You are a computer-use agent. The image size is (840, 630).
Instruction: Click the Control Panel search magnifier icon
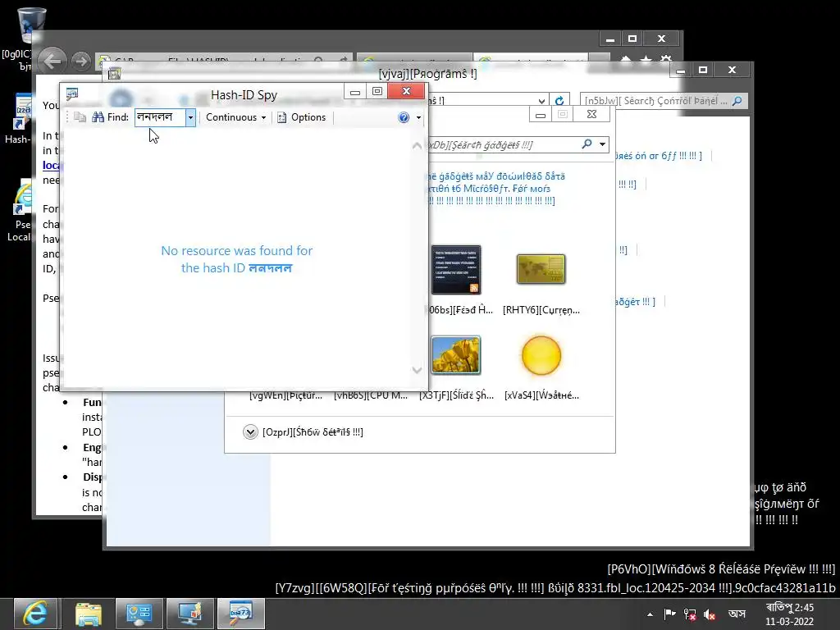coord(737,101)
